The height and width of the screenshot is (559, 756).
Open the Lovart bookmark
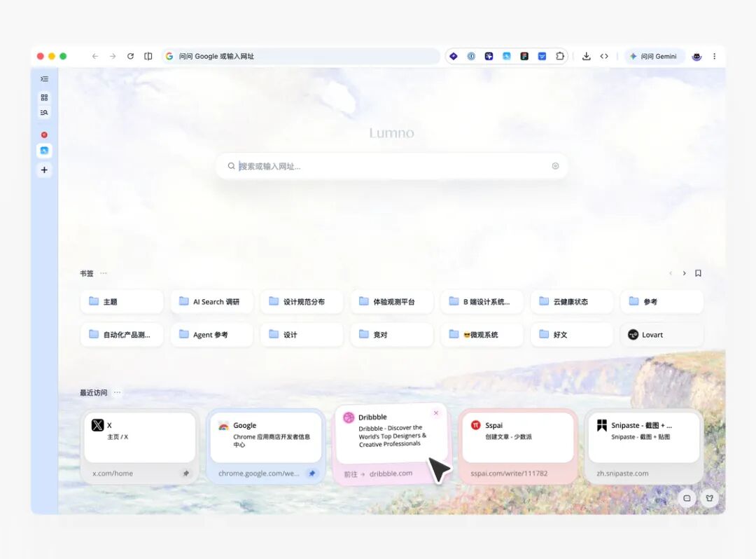661,335
